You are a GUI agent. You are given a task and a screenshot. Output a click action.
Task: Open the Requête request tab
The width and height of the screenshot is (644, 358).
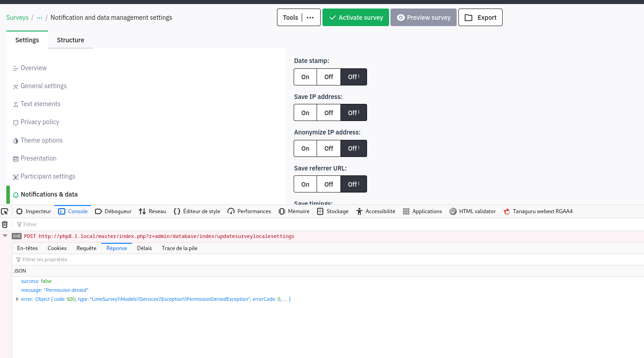pyautogui.click(x=86, y=248)
